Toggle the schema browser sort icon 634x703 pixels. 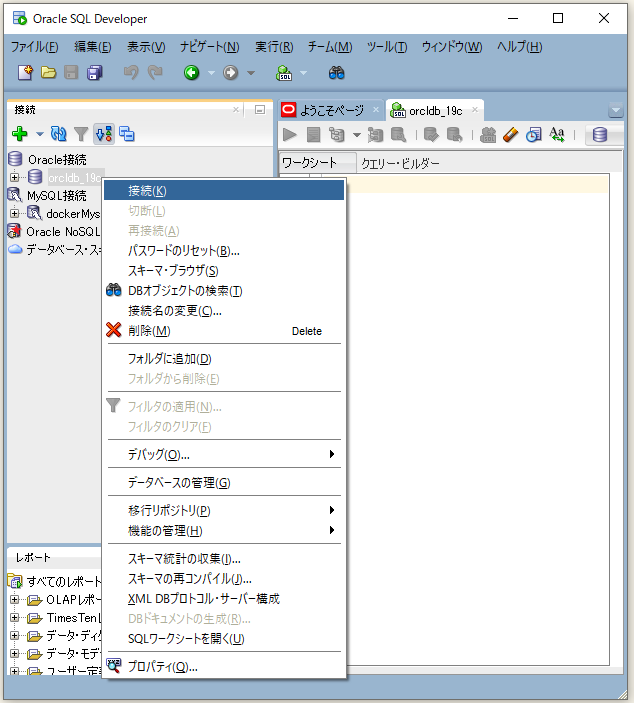[x=104, y=134]
